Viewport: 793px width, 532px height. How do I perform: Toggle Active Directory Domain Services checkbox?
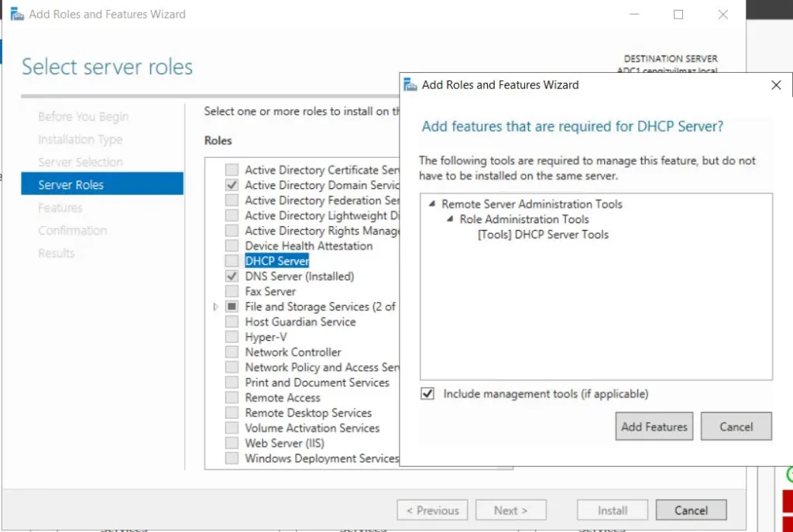(x=232, y=185)
